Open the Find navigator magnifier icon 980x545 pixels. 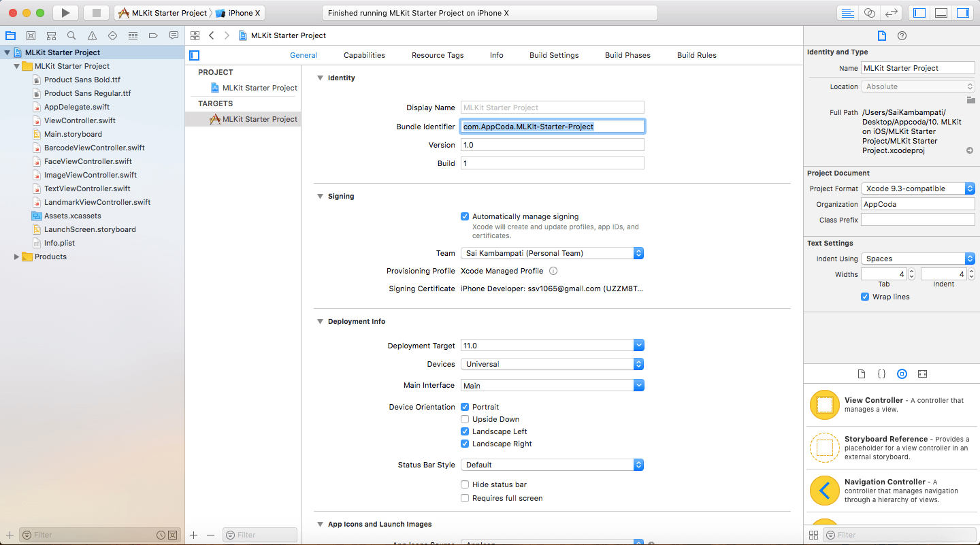(x=71, y=35)
